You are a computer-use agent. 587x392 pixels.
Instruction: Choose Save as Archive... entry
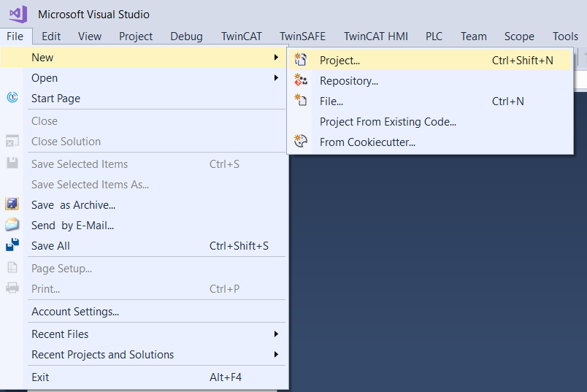pos(145,205)
